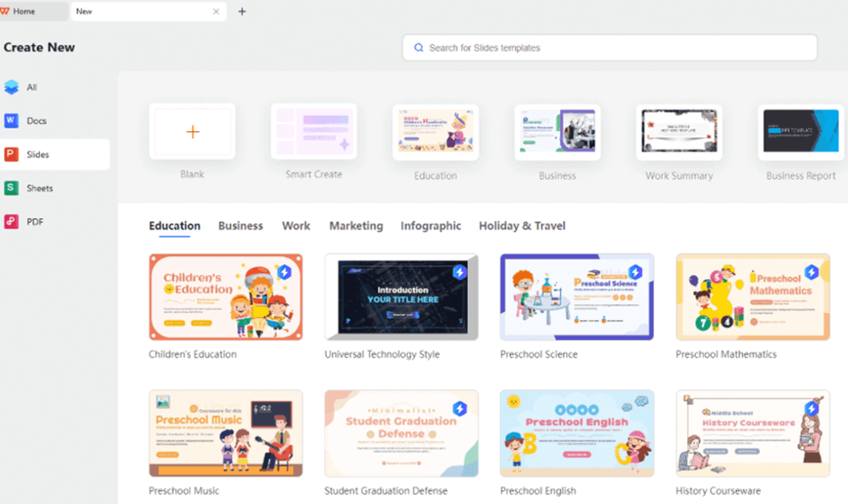The height and width of the screenshot is (504, 848).
Task: Create a presentation with Smart Create
Action: 313,131
